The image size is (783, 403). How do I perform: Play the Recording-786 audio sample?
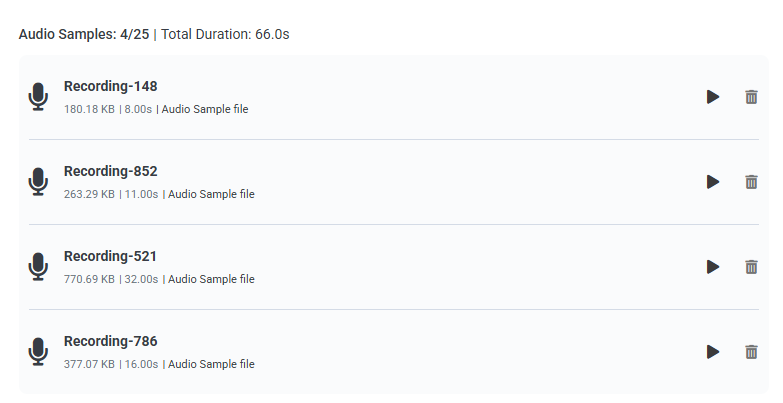click(x=713, y=352)
